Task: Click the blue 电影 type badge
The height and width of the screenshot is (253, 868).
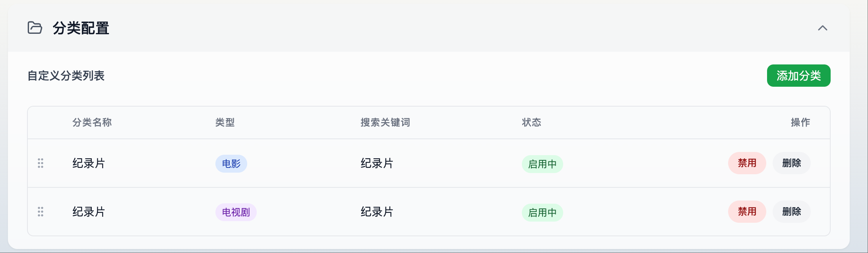Action: tap(231, 164)
